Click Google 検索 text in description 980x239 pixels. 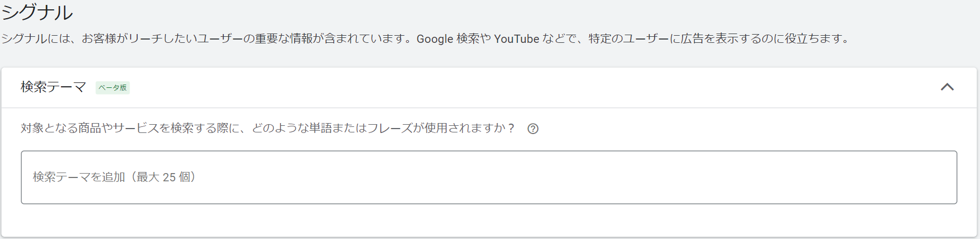pos(447,38)
